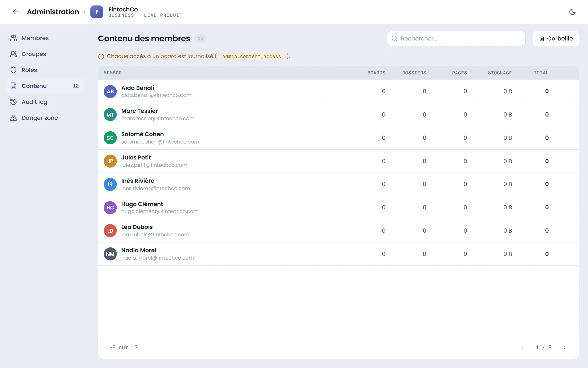The width and height of the screenshot is (588, 368).
Task: Click Inès Rivière's IR avatar
Action: [110, 184]
